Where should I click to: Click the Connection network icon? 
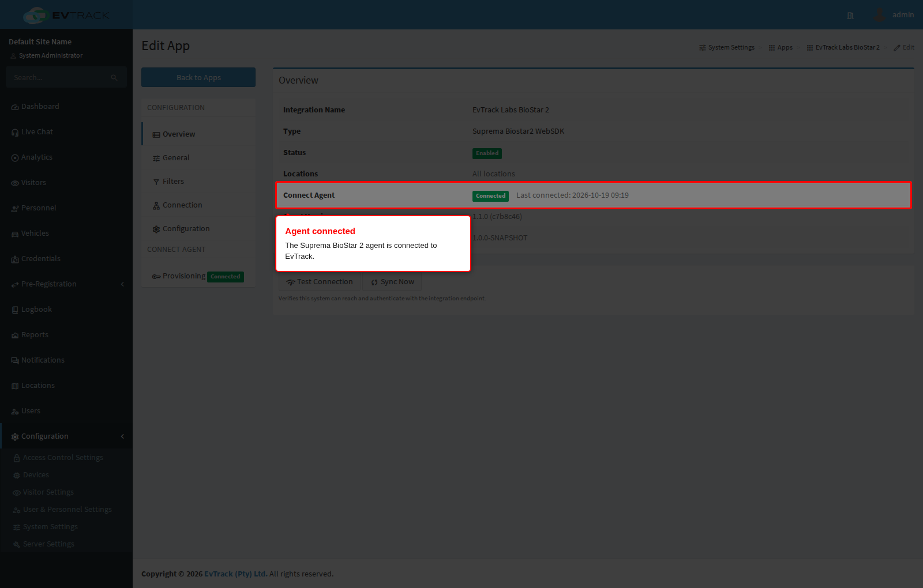[x=156, y=206]
